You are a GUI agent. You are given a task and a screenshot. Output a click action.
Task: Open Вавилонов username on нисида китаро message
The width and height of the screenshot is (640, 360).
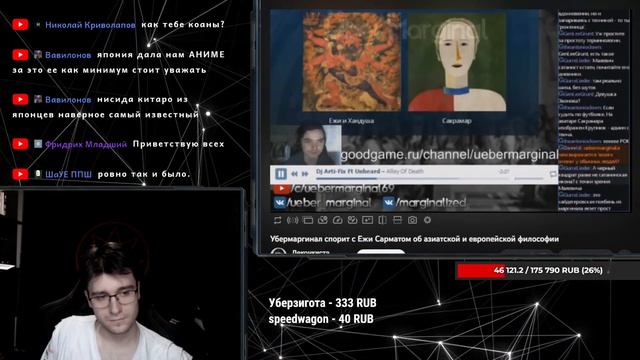(68, 100)
